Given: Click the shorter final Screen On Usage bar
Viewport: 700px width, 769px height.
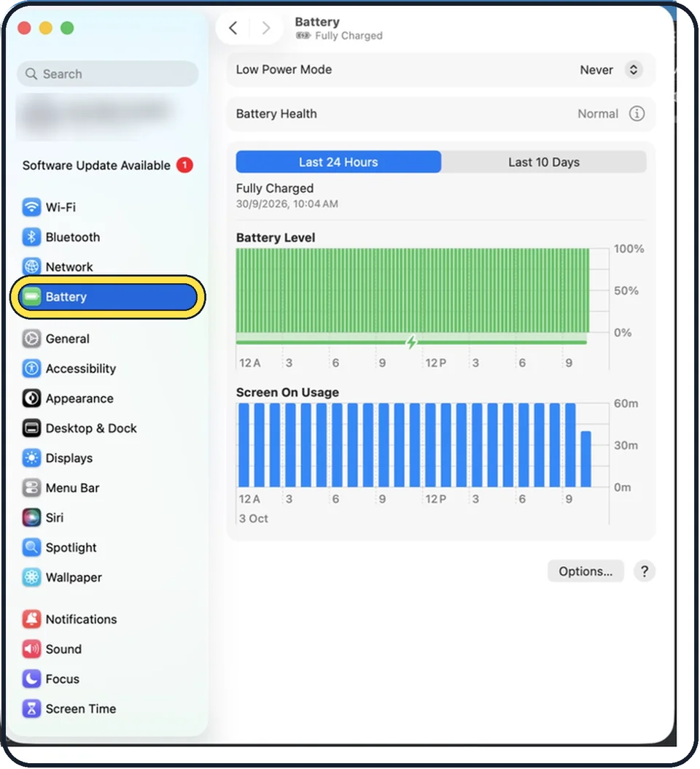Looking at the screenshot, I should pyautogui.click(x=586, y=459).
